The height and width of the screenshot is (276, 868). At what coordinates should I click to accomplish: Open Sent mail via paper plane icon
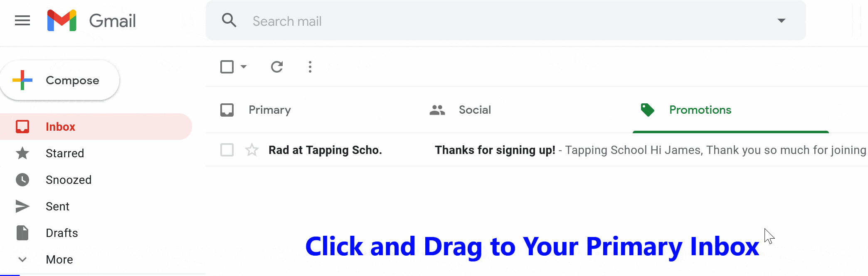(x=22, y=206)
